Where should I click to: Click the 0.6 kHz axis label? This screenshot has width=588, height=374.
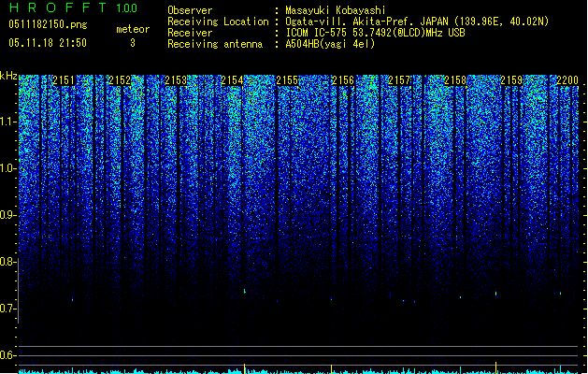click(x=7, y=355)
